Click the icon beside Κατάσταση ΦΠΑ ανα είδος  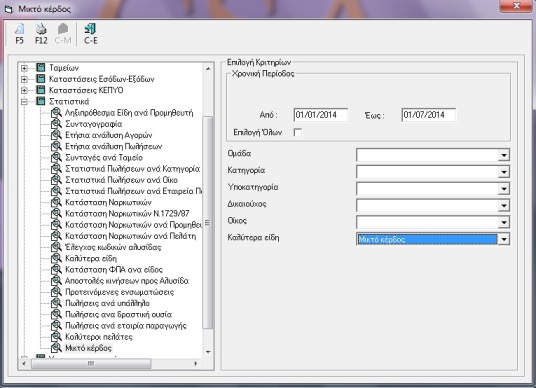click(56, 270)
